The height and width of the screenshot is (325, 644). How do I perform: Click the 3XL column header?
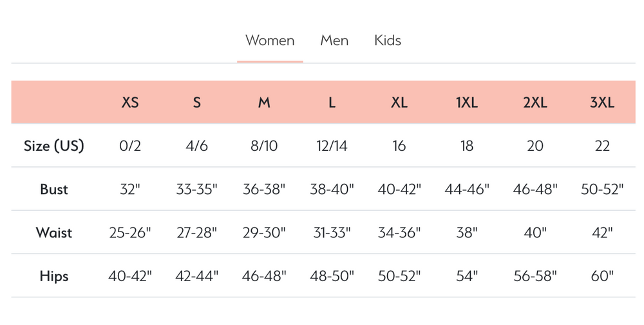(x=602, y=103)
